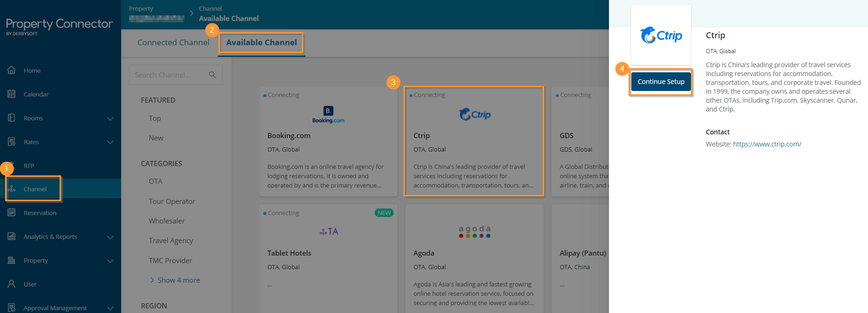
Task: Expand the Rooms menu chevron
Action: tap(110, 118)
